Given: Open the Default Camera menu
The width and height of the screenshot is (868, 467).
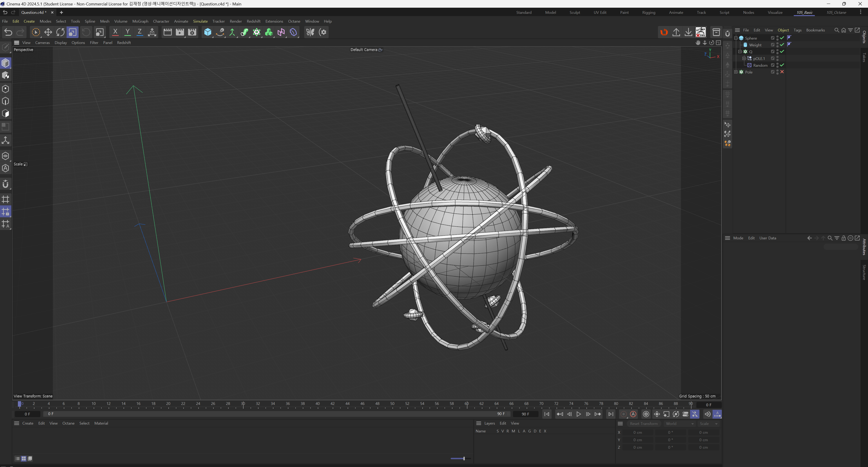Looking at the screenshot, I should (366, 50).
